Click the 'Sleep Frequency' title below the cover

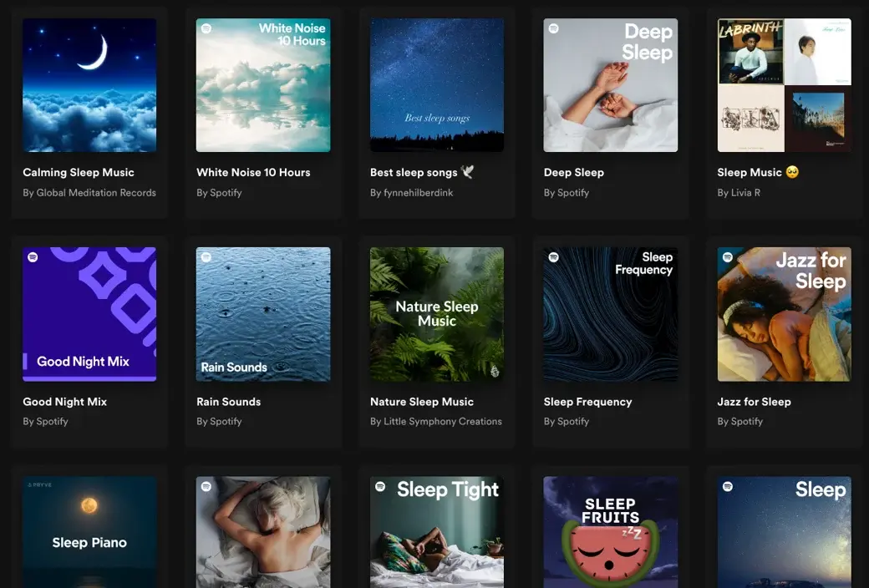coord(587,402)
